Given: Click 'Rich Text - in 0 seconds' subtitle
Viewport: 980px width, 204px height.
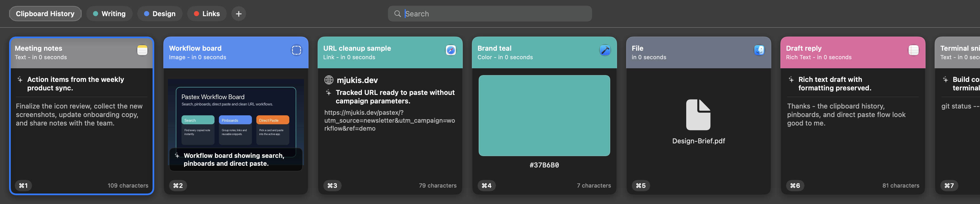Looking at the screenshot, I should click(819, 57).
